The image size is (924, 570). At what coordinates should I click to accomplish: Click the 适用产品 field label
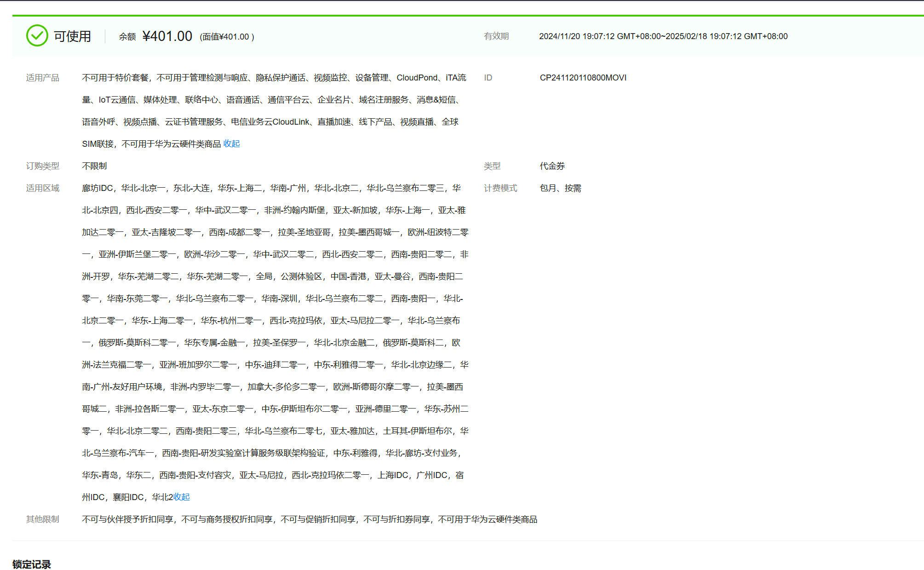point(43,77)
